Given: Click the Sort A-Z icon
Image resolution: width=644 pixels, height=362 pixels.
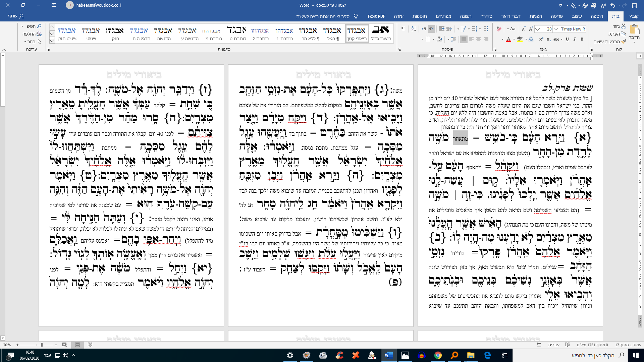Looking at the screenshot, I should 414,29.
